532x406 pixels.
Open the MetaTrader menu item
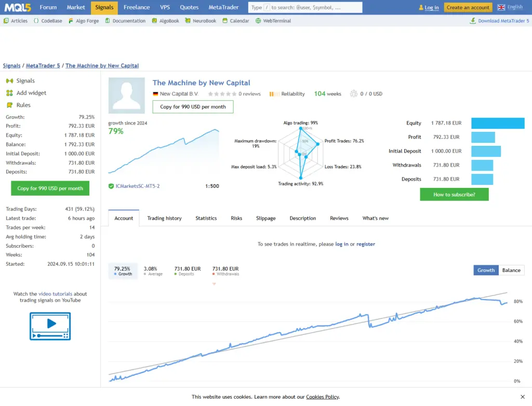(x=223, y=7)
